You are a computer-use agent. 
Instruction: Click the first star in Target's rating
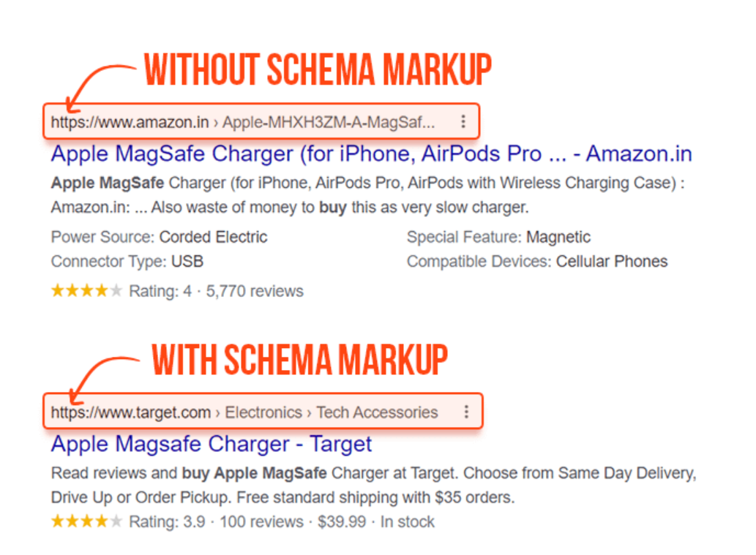(x=56, y=521)
